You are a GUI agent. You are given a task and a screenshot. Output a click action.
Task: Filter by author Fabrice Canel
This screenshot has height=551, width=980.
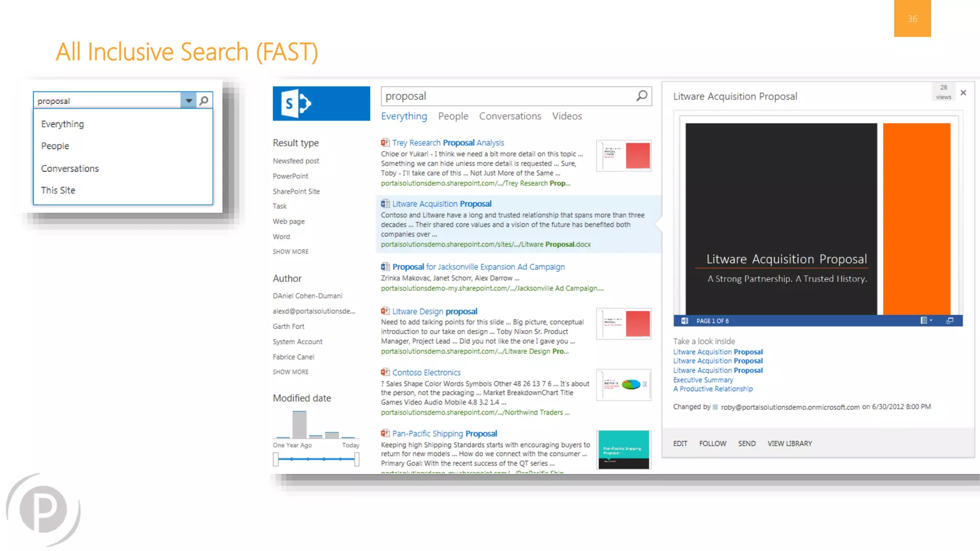pos(293,357)
